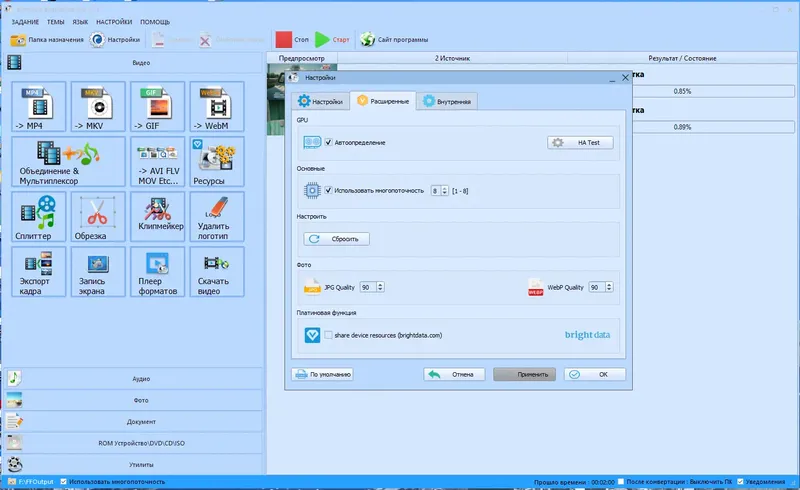The width and height of the screenshot is (800, 490).
Task: Adjust the JPG Quality spinner arrows
Action: point(380,287)
